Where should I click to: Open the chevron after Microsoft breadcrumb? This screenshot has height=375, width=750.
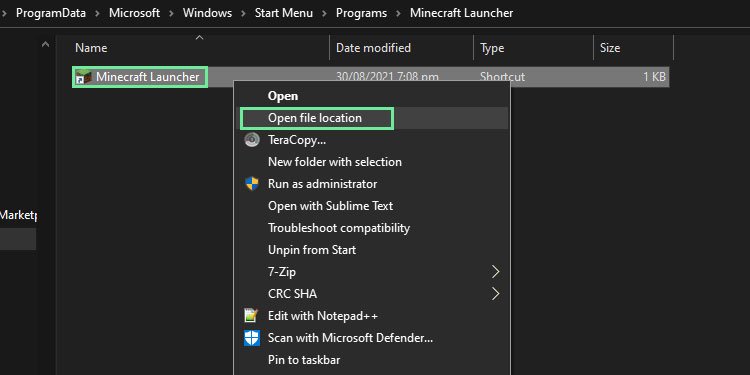click(171, 13)
